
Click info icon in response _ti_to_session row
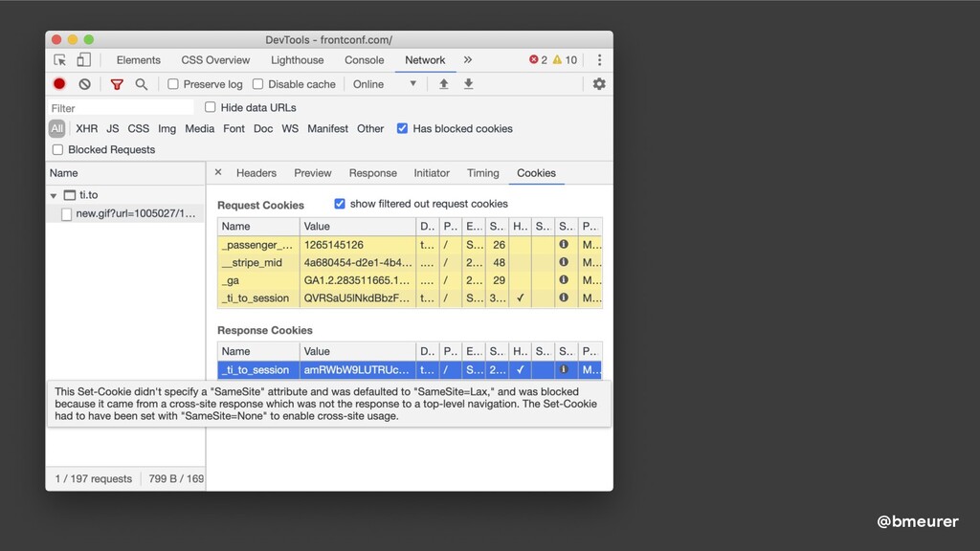click(x=564, y=369)
